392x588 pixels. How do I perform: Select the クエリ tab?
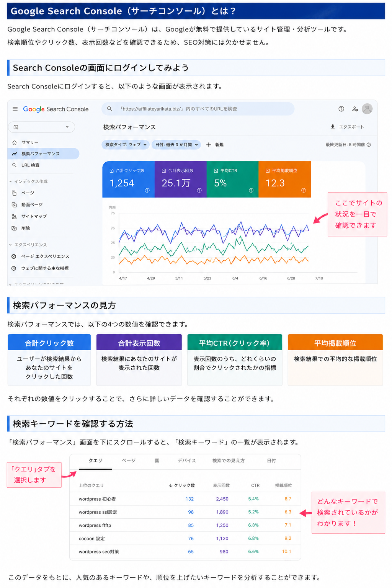tap(95, 461)
